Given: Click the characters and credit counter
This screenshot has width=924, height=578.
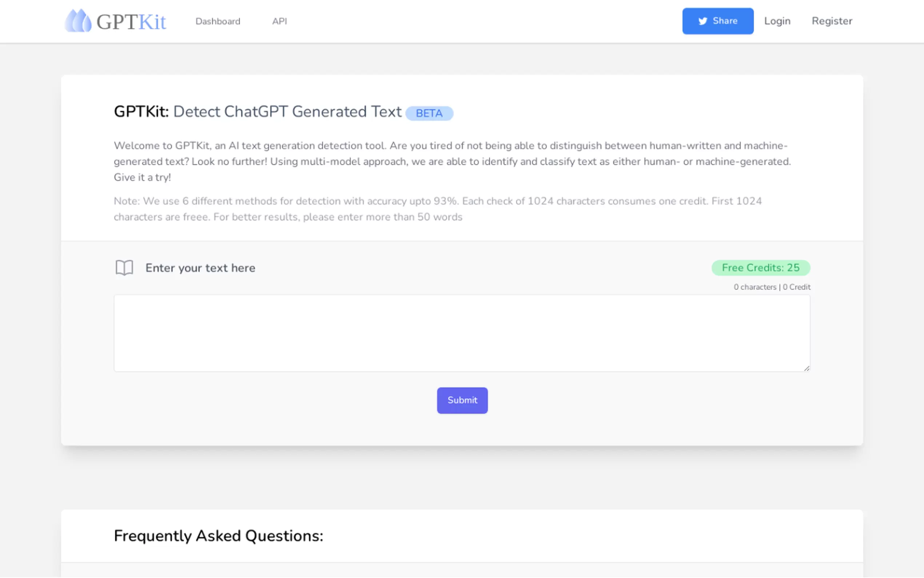Looking at the screenshot, I should [772, 287].
